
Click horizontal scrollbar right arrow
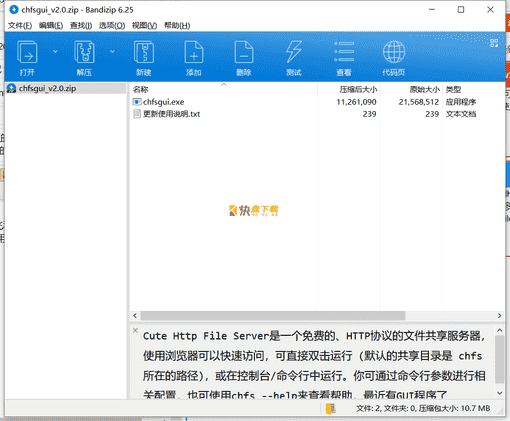click(499, 315)
